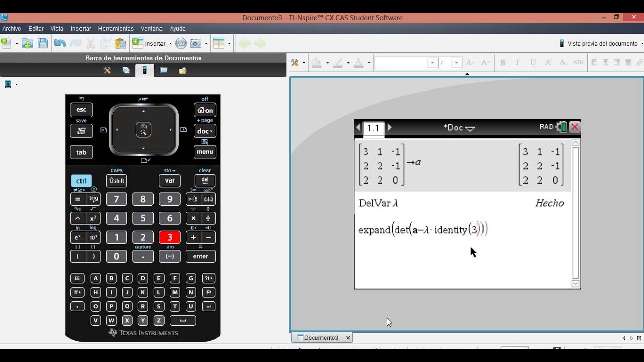Open the Page Sorter panel icon
644x362 pixels.
point(126,70)
